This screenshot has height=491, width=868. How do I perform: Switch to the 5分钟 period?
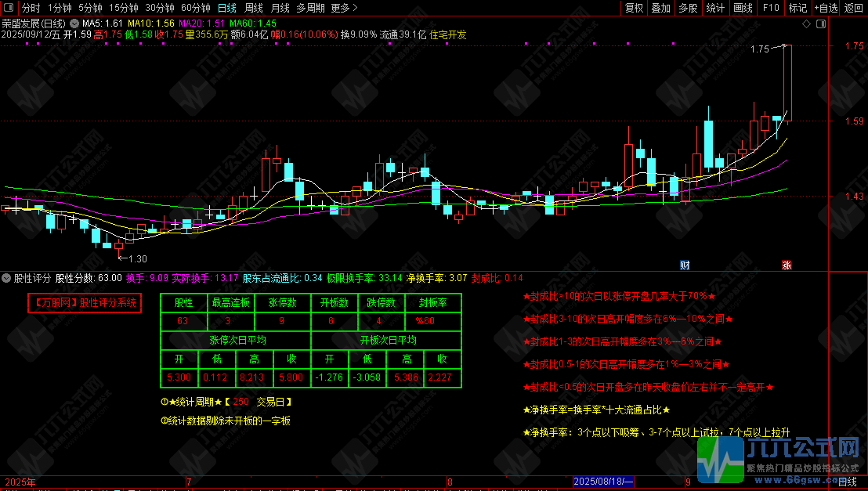point(89,8)
